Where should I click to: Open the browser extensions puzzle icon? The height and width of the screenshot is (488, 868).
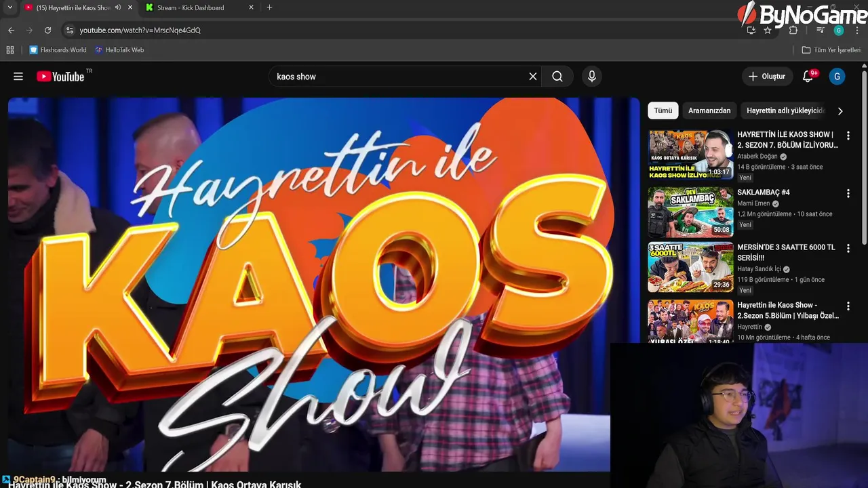[x=793, y=30]
